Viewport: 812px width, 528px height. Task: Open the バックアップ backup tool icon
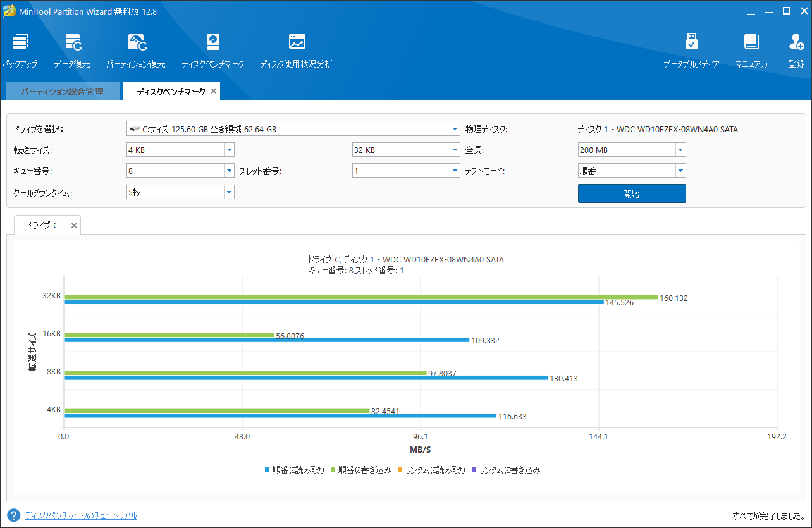[x=20, y=42]
